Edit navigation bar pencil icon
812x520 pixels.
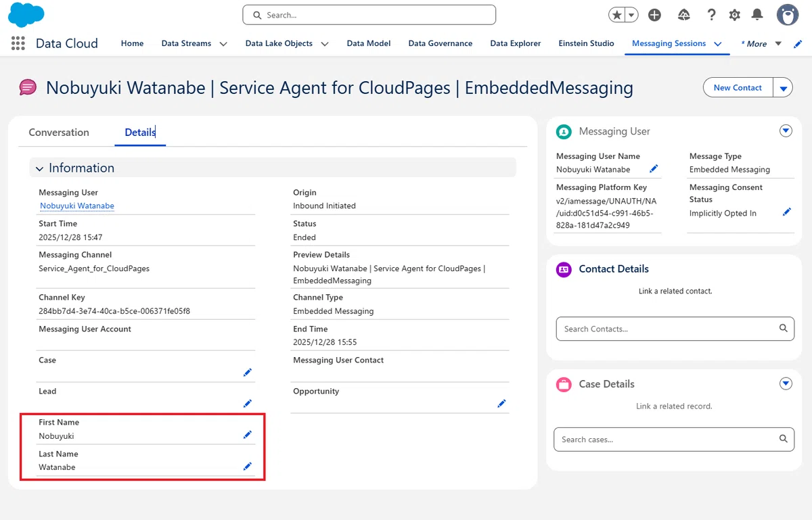pos(798,44)
